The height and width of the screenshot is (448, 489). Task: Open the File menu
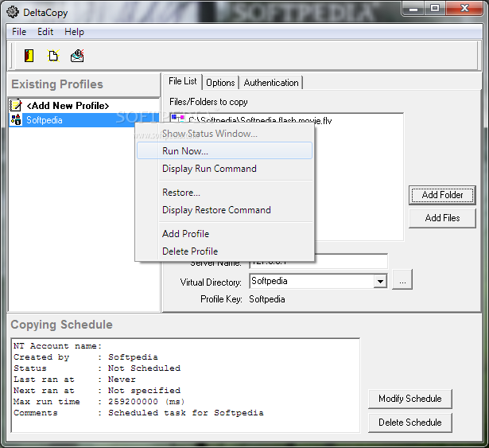tap(19, 32)
